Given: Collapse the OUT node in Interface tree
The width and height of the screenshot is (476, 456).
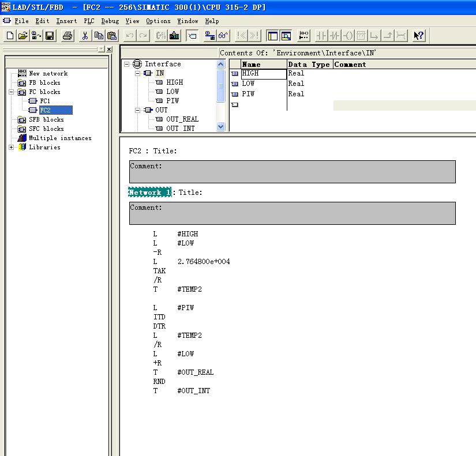Looking at the screenshot, I should [x=138, y=110].
